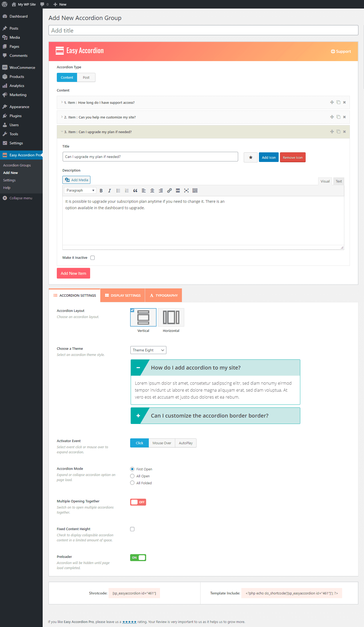
Task: Switch to Accordion Settings tab
Action: (75, 295)
